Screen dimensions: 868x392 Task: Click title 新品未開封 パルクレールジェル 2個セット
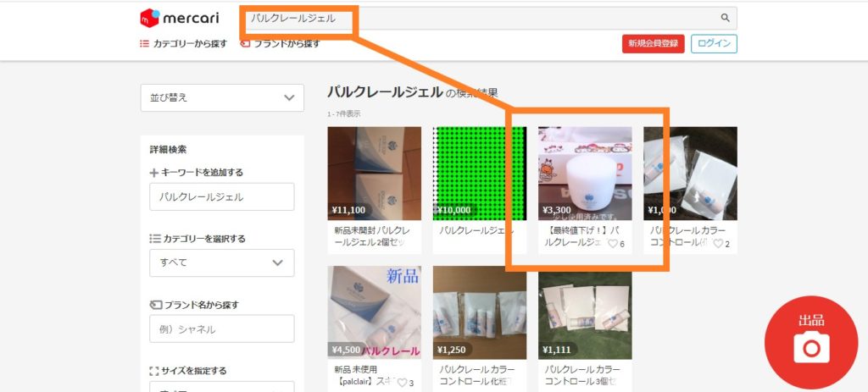(373, 236)
